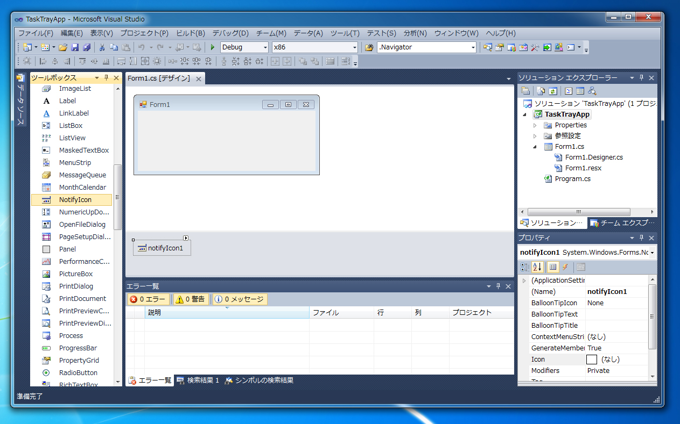Open Program.cs in Solution Explorer
Viewport: 680px width, 424px height.
click(572, 179)
